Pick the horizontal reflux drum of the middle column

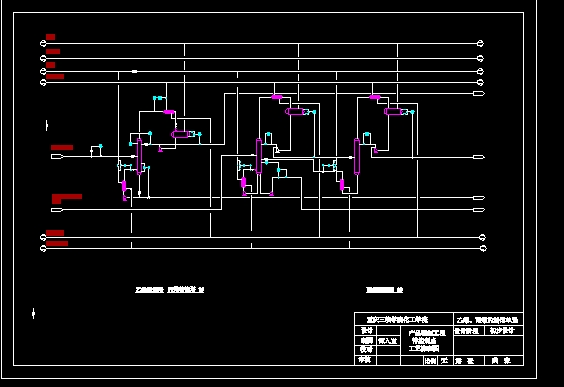pos(294,111)
